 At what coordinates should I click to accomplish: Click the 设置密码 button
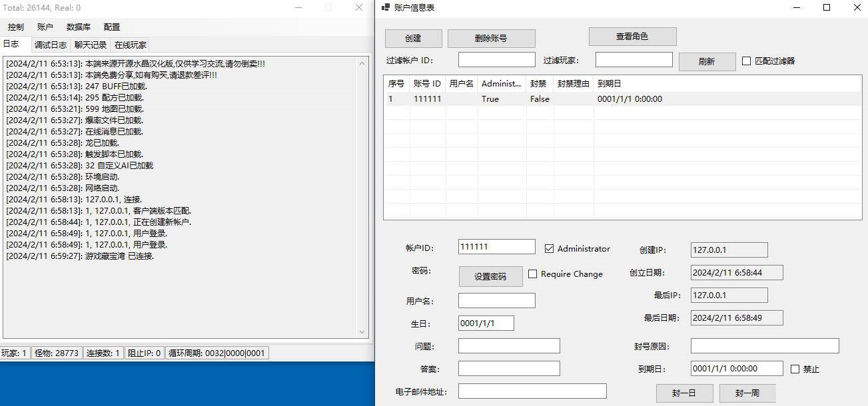coord(490,276)
